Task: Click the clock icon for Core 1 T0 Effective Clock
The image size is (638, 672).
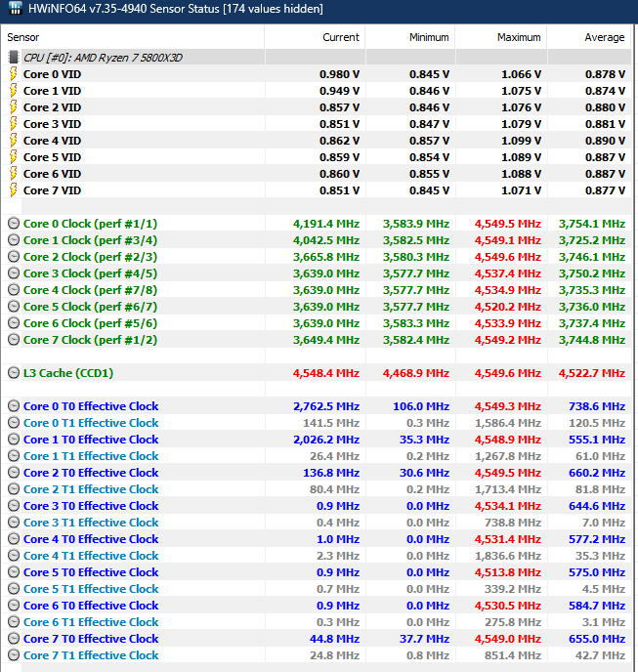Action: (x=14, y=440)
